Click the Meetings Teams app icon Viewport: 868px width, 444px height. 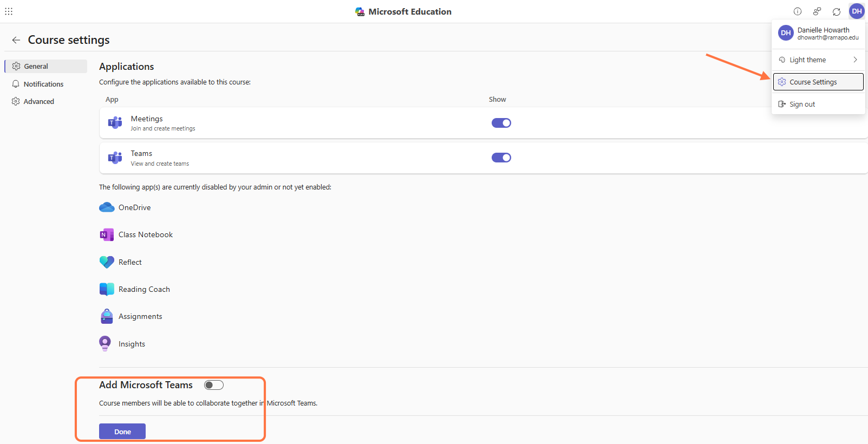[x=115, y=123]
